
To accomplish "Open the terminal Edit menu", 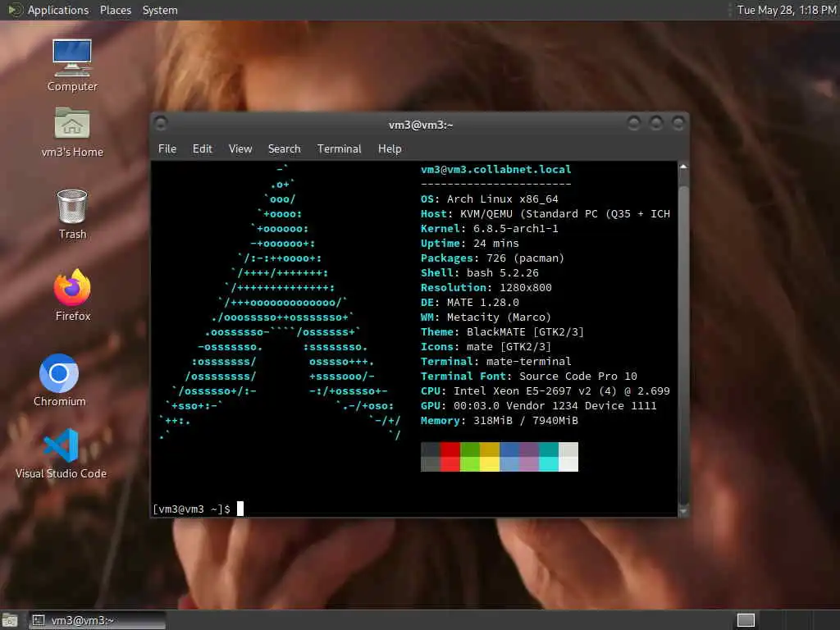I will pos(202,149).
